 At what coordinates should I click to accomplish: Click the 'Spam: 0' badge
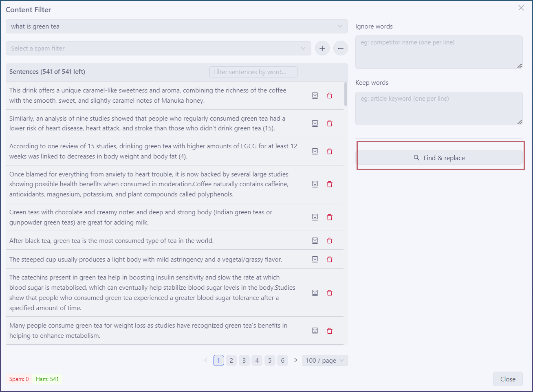click(19, 379)
